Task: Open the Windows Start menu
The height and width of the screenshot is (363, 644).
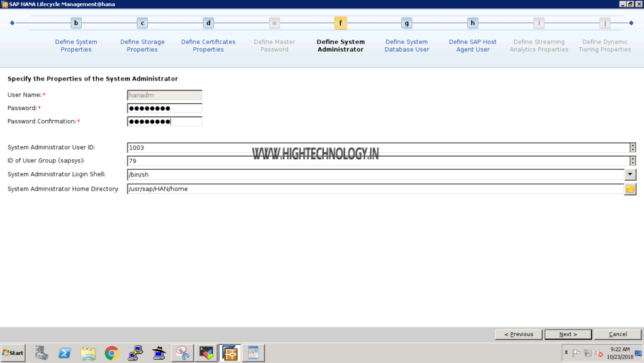Action: (13, 353)
